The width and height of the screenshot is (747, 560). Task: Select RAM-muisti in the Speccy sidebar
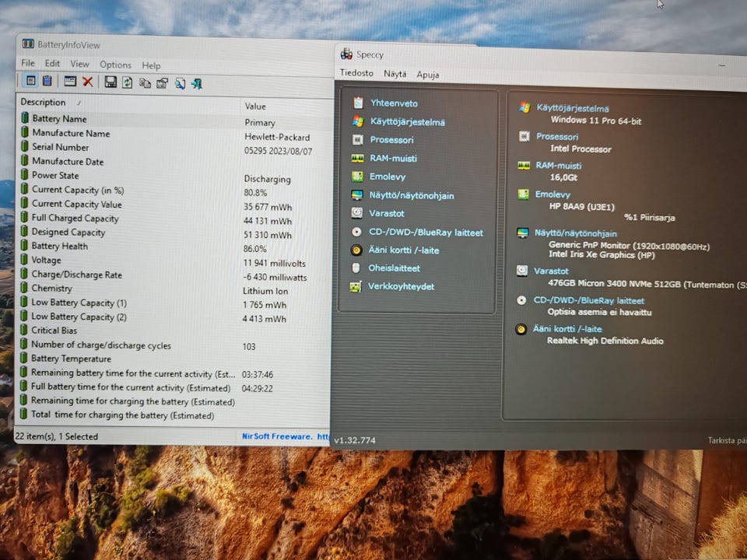click(393, 159)
